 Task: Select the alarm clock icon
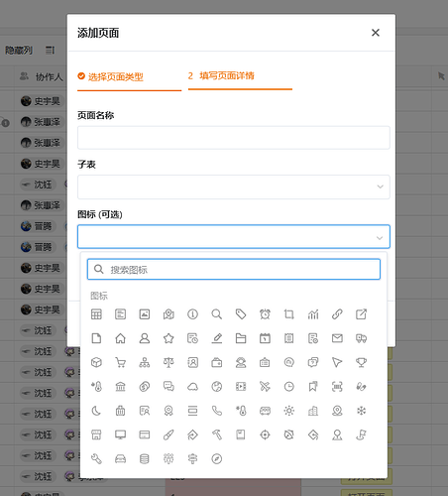(x=265, y=314)
